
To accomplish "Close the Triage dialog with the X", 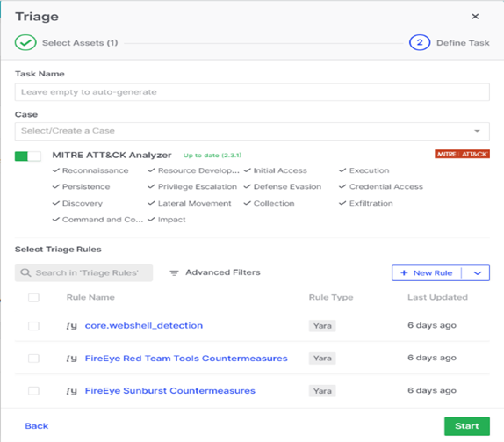I will pyautogui.click(x=475, y=17).
